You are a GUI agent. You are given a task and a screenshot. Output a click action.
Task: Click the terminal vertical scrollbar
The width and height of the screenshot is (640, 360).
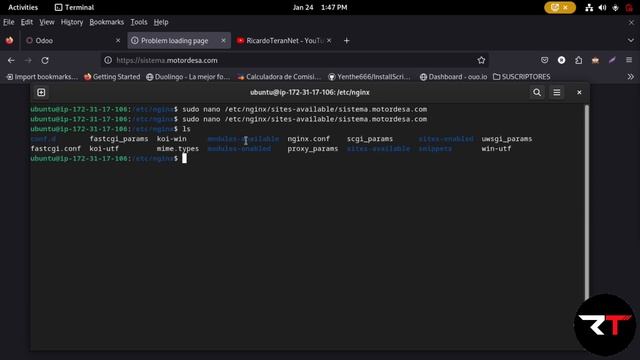point(587,202)
